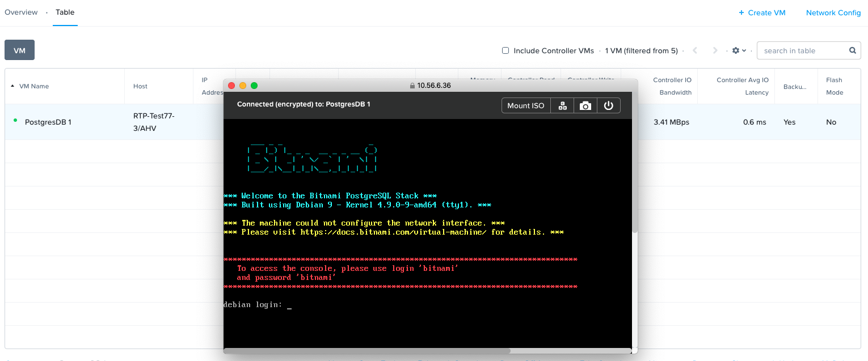Screen dimensions: 868x361
Task: Click the IP Address column header
Action: (x=212, y=86)
